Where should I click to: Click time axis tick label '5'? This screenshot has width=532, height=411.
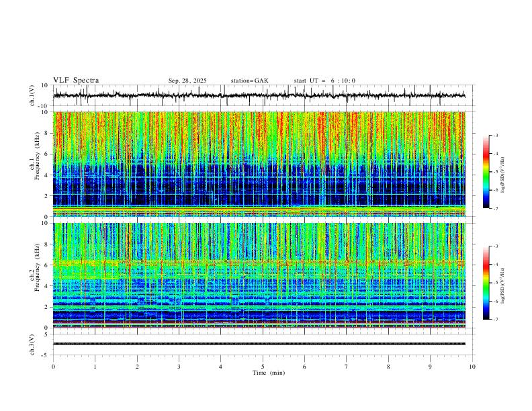tap(263, 367)
